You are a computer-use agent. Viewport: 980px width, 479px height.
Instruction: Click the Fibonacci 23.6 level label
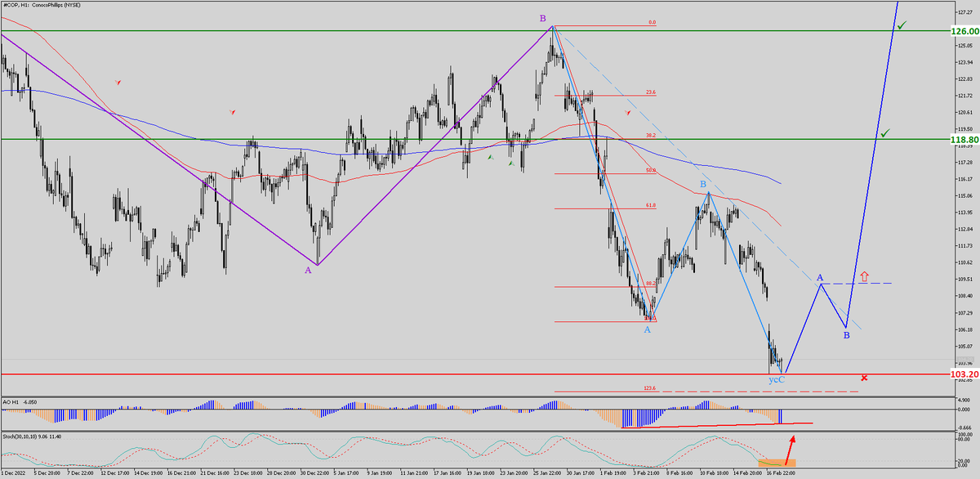point(651,92)
